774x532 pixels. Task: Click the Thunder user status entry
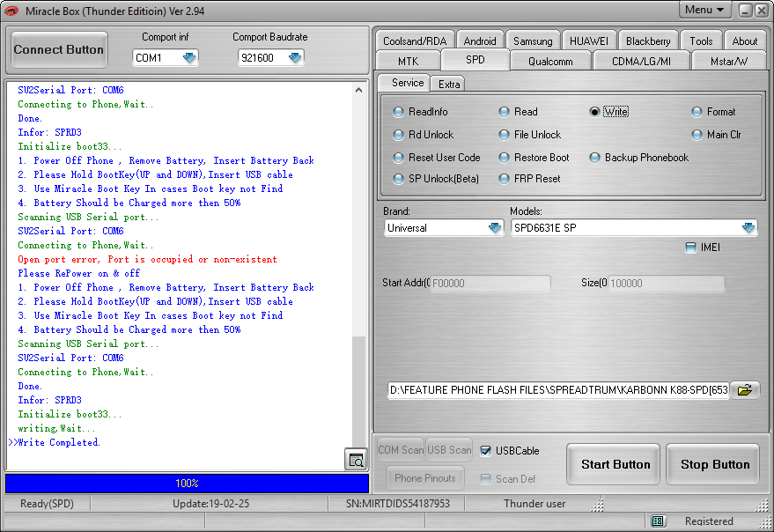coord(534,503)
